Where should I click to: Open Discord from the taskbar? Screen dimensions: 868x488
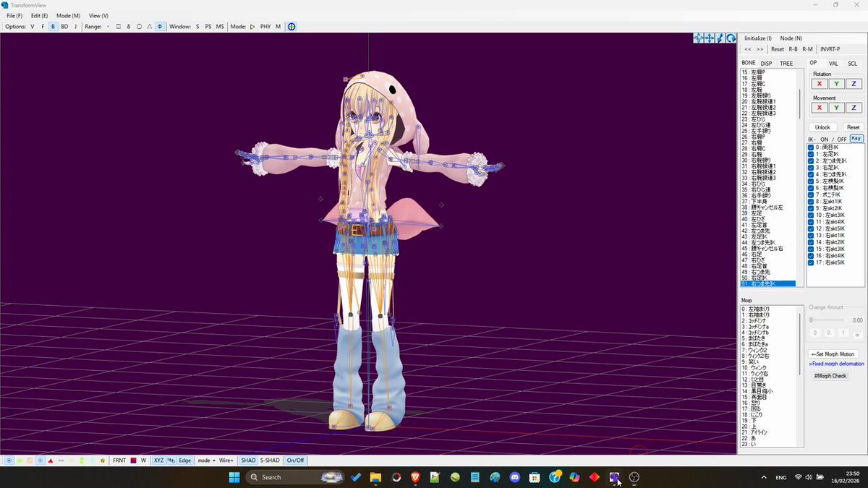tap(514, 477)
